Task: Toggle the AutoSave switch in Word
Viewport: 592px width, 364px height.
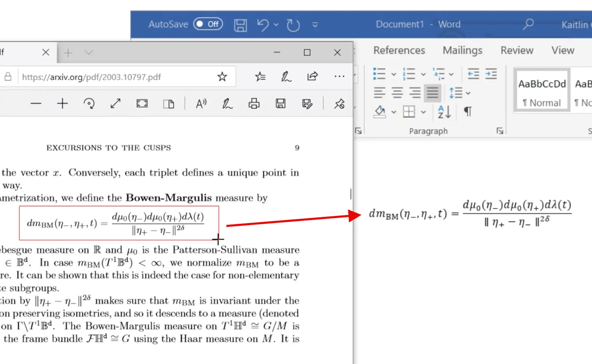Action: click(x=208, y=24)
